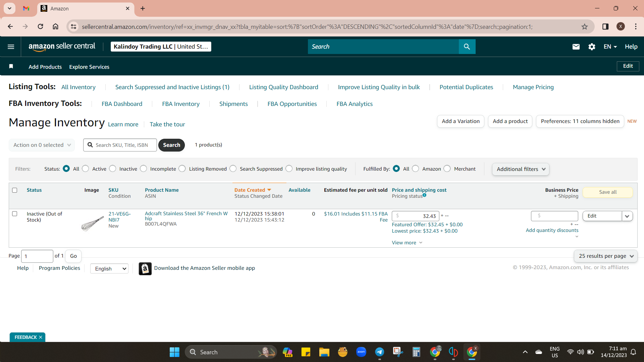The image size is (644, 362).
Task: Open the Gmail pinned tab
Action: [26, 8]
